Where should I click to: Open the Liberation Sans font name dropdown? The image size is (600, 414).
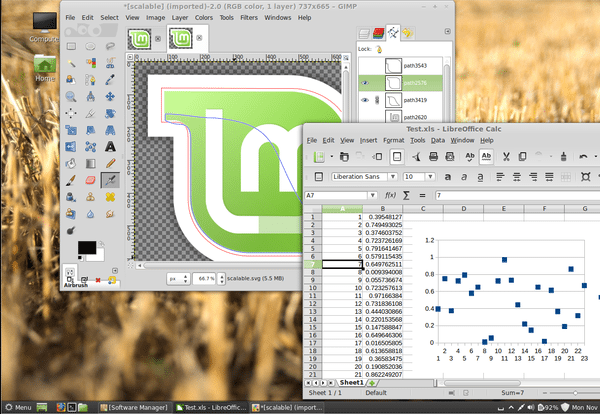(x=393, y=177)
